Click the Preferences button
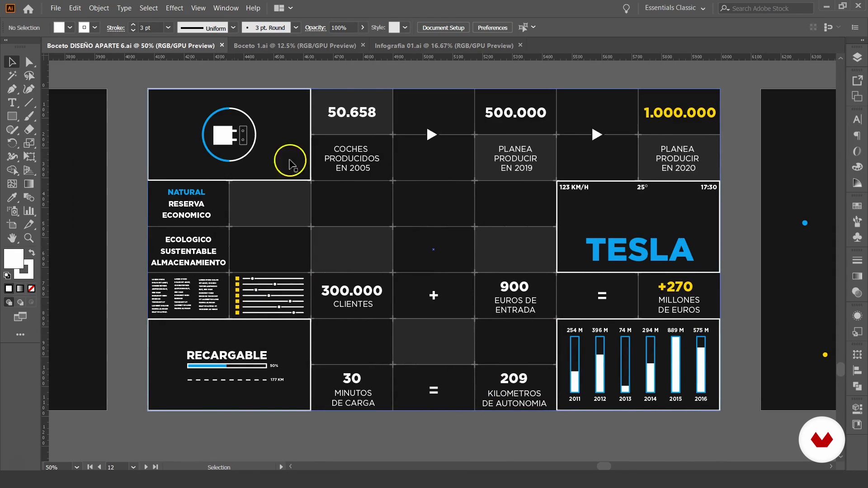 point(492,28)
